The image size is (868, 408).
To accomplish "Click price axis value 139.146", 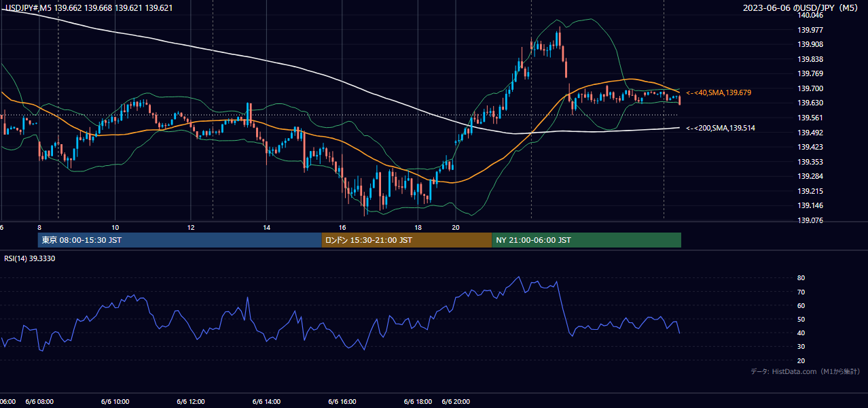I will tap(810, 206).
